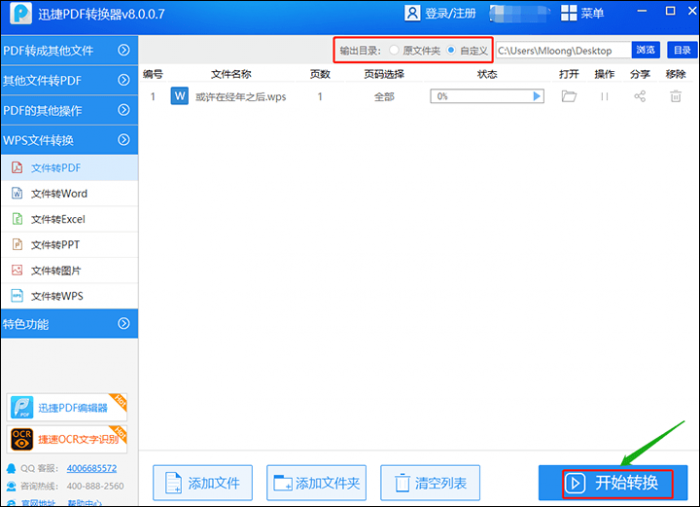Screen dimensions: 700x507
Task: Click the 文件名称 column header
Action: pyautogui.click(x=231, y=75)
